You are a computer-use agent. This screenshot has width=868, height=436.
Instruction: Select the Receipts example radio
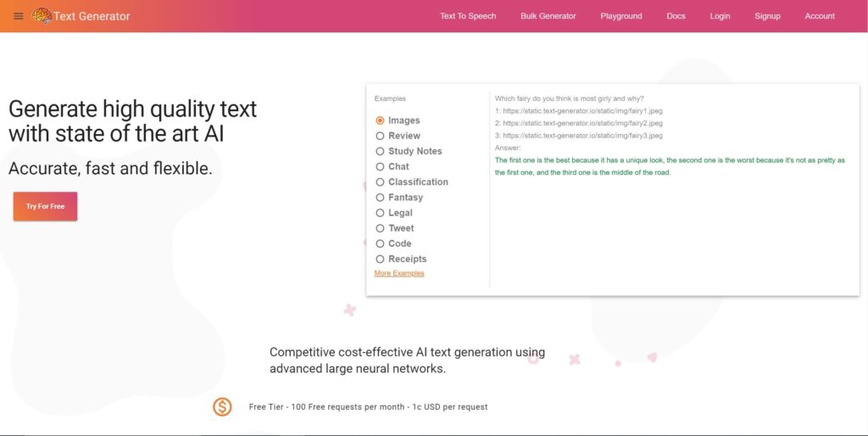coord(380,259)
